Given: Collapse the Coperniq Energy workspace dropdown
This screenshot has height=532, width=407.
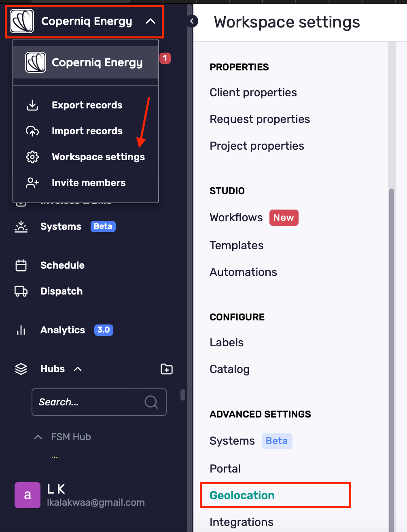Looking at the screenshot, I should (151, 21).
